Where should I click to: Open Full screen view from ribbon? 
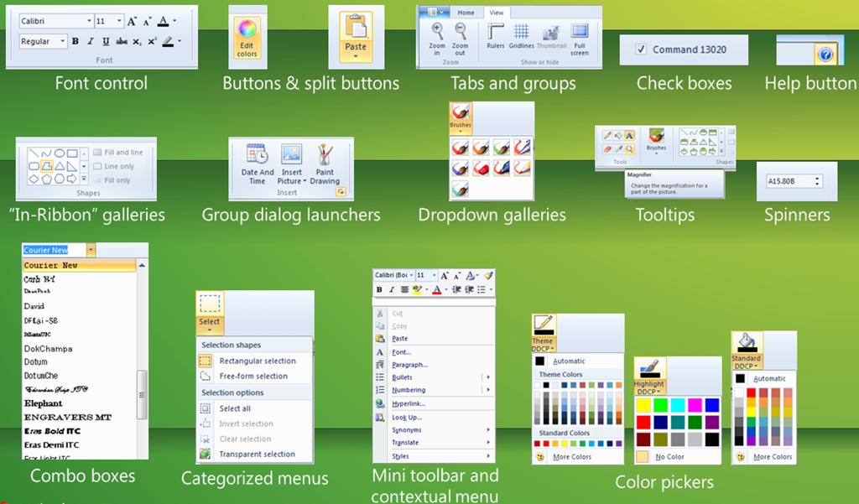tap(580, 32)
